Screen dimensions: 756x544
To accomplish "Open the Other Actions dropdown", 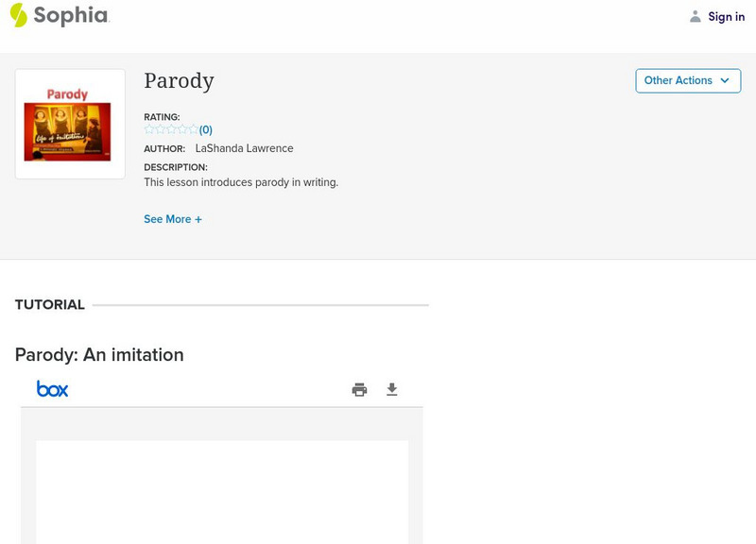I will 688,80.
